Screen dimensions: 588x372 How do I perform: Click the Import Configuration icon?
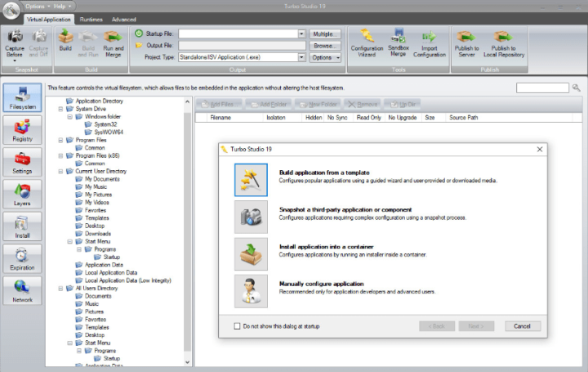tap(429, 37)
